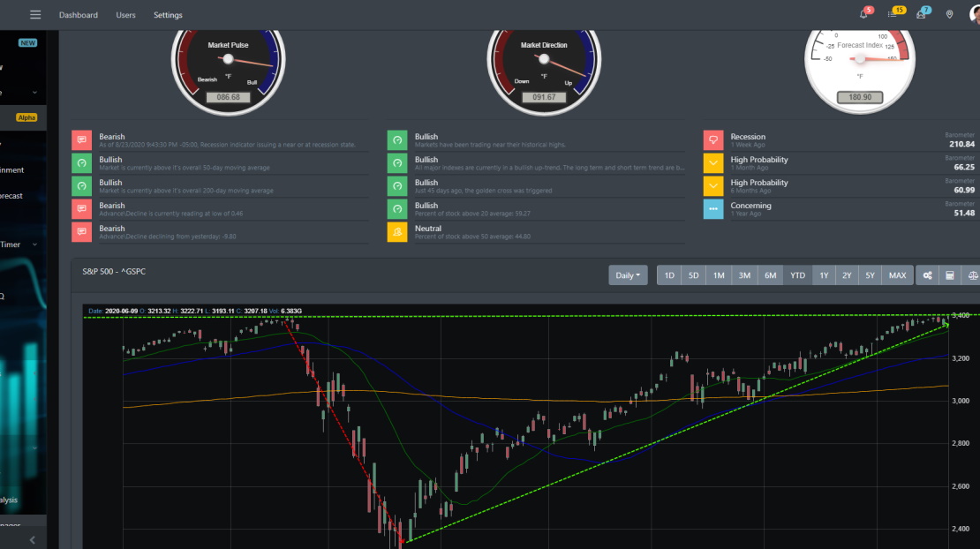Click the Alpha-tagged sidebar item
Screen dimensions: 980x549
(23, 117)
